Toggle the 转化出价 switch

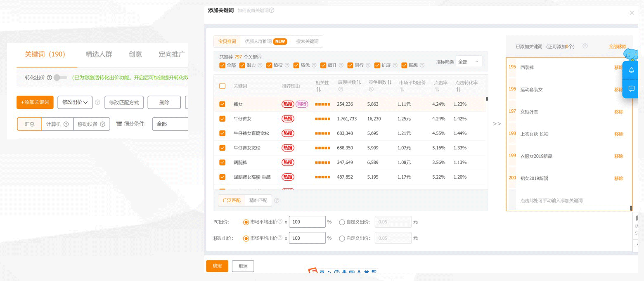point(60,78)
